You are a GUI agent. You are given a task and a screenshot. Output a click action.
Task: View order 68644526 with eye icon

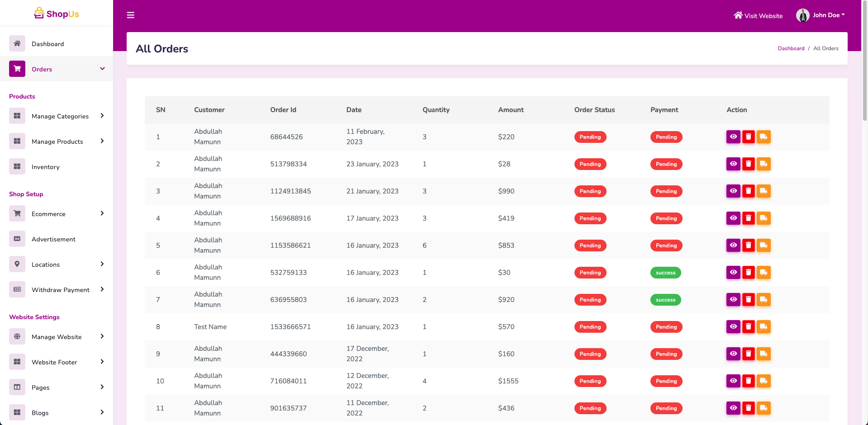(733, 137)
